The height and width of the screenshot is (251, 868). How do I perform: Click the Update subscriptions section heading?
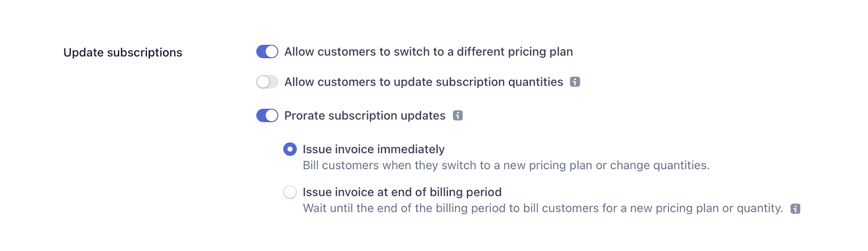point(123,53)
